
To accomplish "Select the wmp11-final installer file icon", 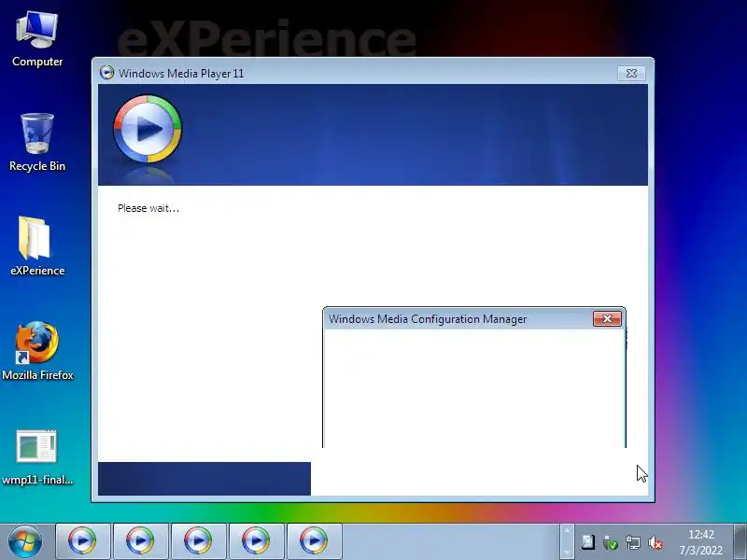I will pos(37,457).
